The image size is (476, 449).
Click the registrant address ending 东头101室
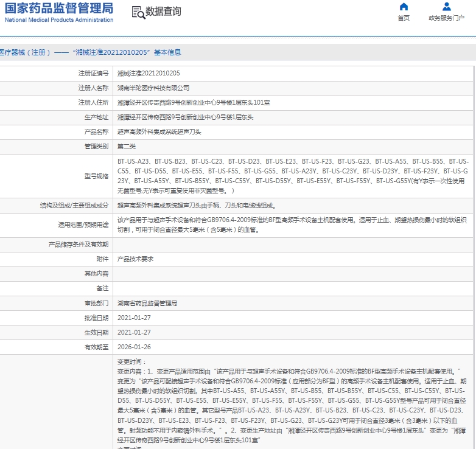point(194,103)
